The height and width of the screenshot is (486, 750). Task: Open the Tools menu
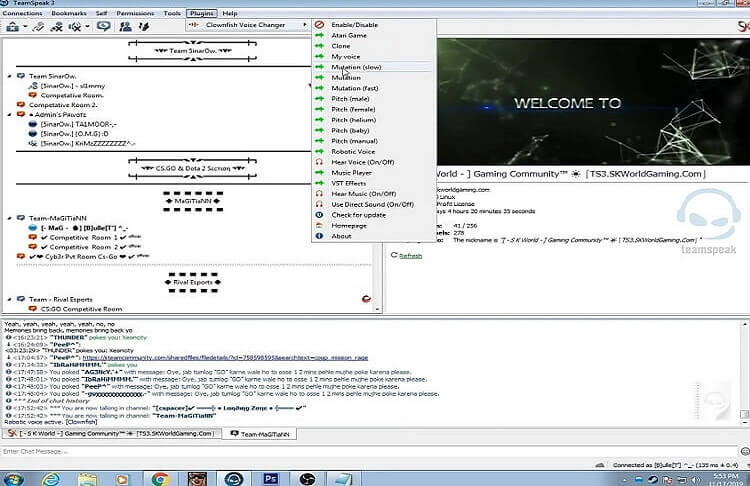[172, 13]
